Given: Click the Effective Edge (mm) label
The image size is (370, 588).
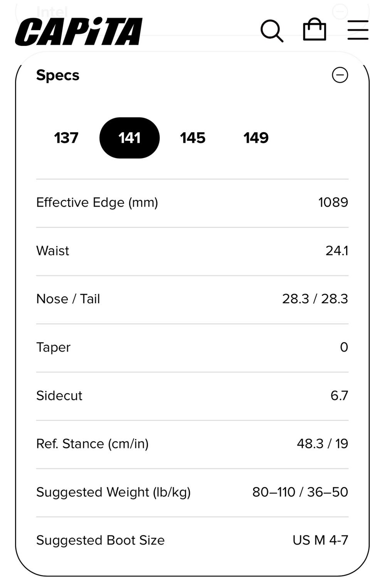Looking at the screenshot, I should (x=97, y=203).
